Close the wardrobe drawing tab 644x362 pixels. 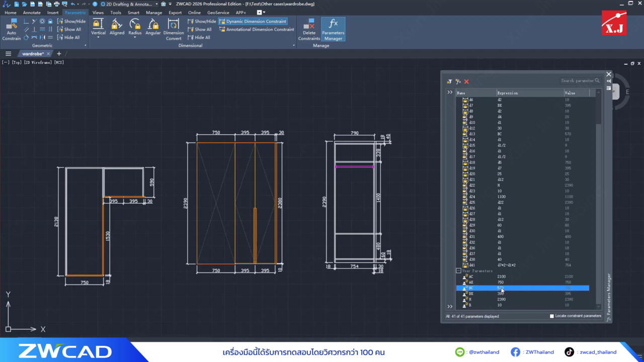tap(48, 54)
